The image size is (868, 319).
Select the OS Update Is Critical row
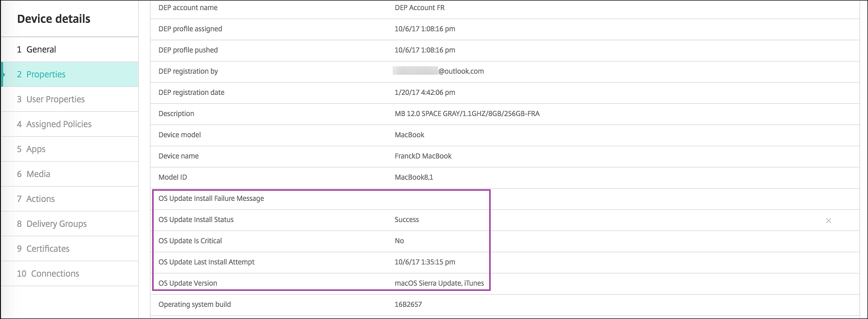(190, 241)
